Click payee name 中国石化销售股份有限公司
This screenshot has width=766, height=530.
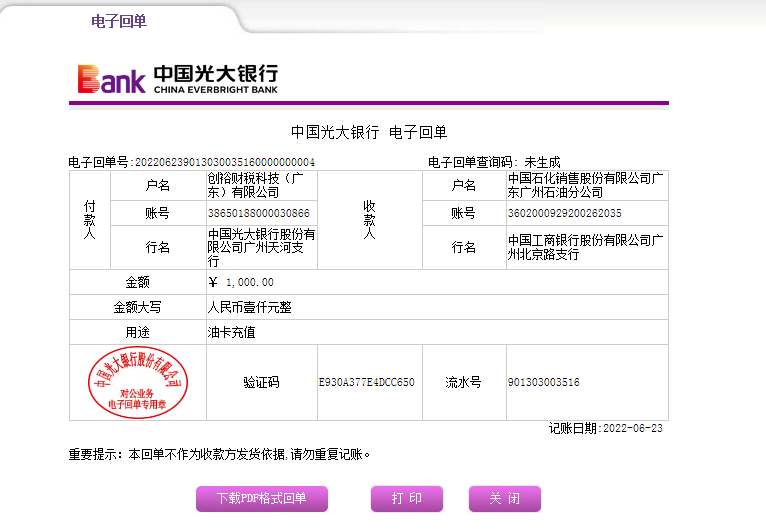pos(586,185)
